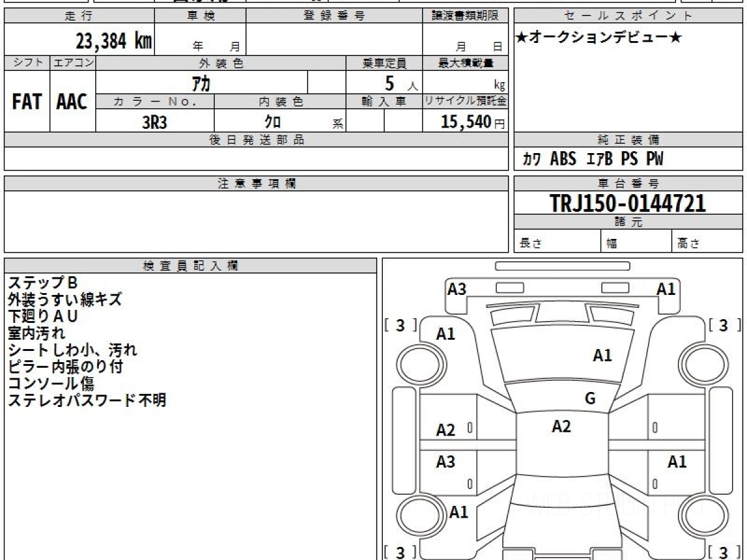The width and height of the screenshot is (747, 560).
Task: Select the エアB equipment entry
Action: pyautogui.click(x=600, y=159)
